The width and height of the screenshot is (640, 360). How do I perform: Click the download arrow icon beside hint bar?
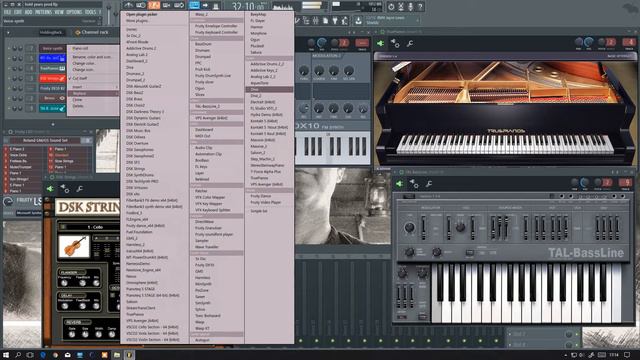358,20
